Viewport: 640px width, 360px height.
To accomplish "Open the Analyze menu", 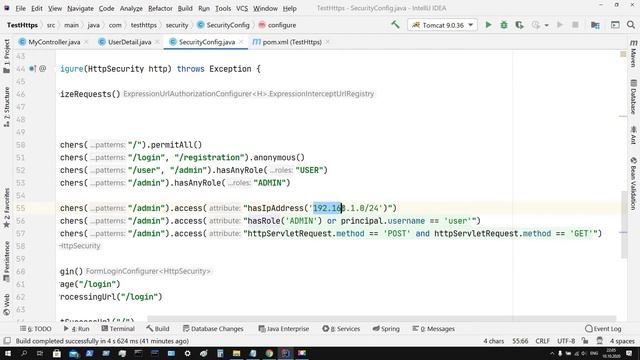I will click(131, 8).
